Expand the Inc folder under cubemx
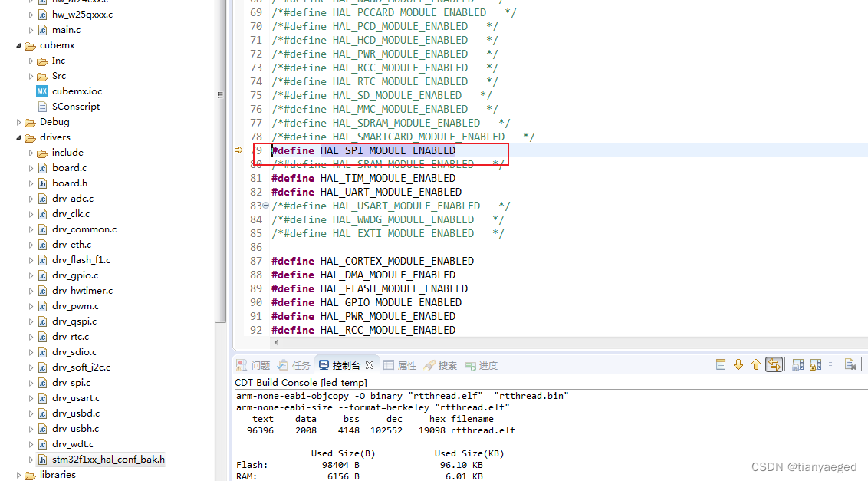This screenshot has height=481, width=868. click(x=29, y=60)
